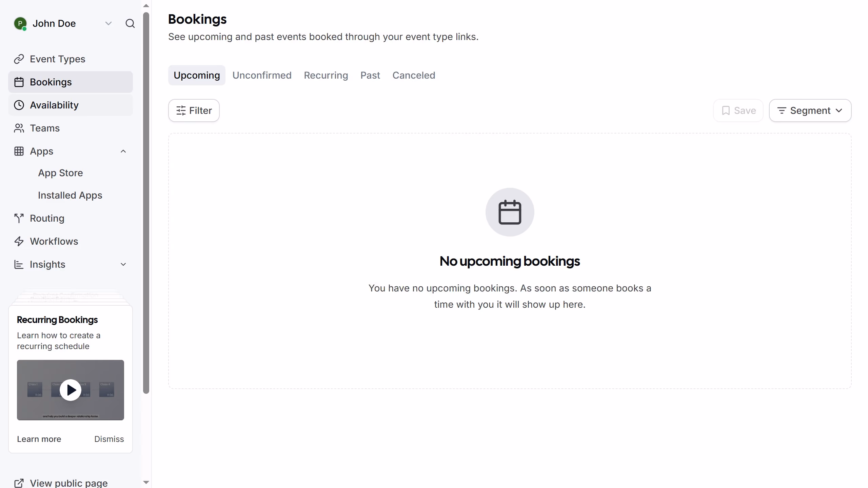Switch to the Upcoming tab

pyautogui.click(x=197, y=75)
